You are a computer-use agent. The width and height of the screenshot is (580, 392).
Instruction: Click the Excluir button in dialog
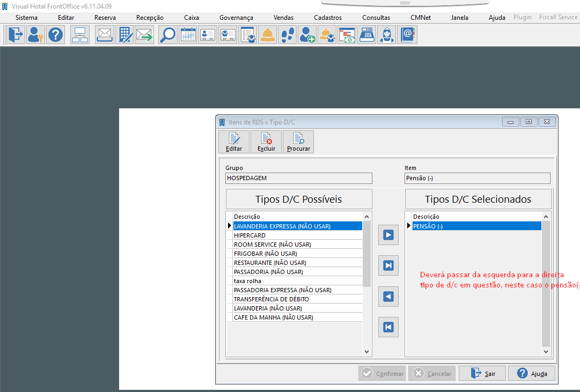point(266,142)
